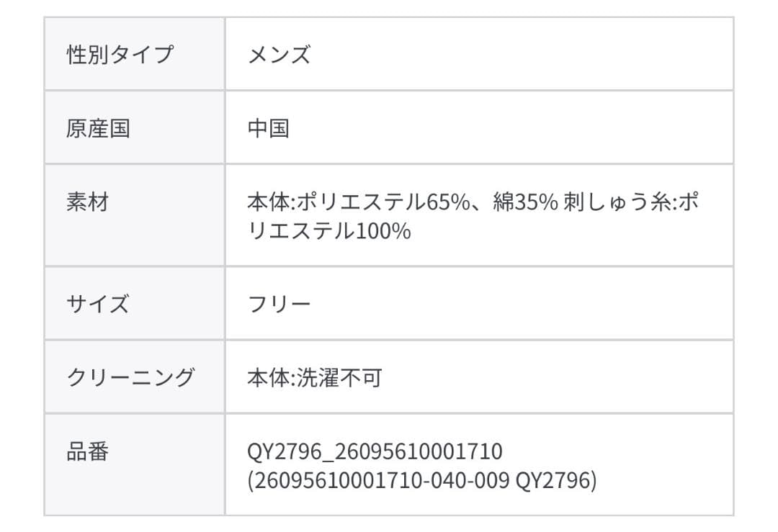The width and height of the screenshot is (778, 532).
Task: Click 本体 in the cleaning value
Action: tap(269, 377)
